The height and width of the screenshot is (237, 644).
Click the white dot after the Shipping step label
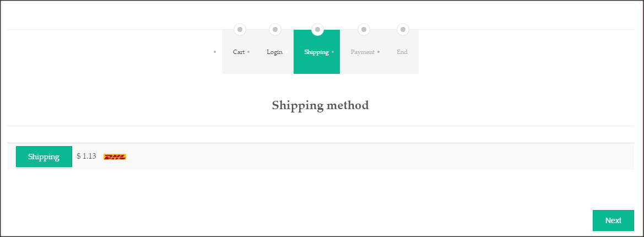point(333,52)
